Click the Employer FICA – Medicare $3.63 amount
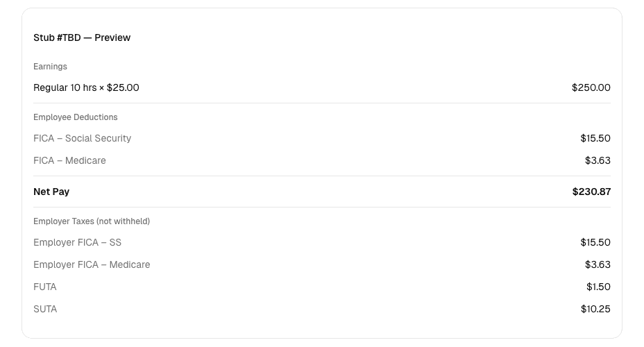Image resolution: width=644 pixels, height=347 pixels. (598, 265)
